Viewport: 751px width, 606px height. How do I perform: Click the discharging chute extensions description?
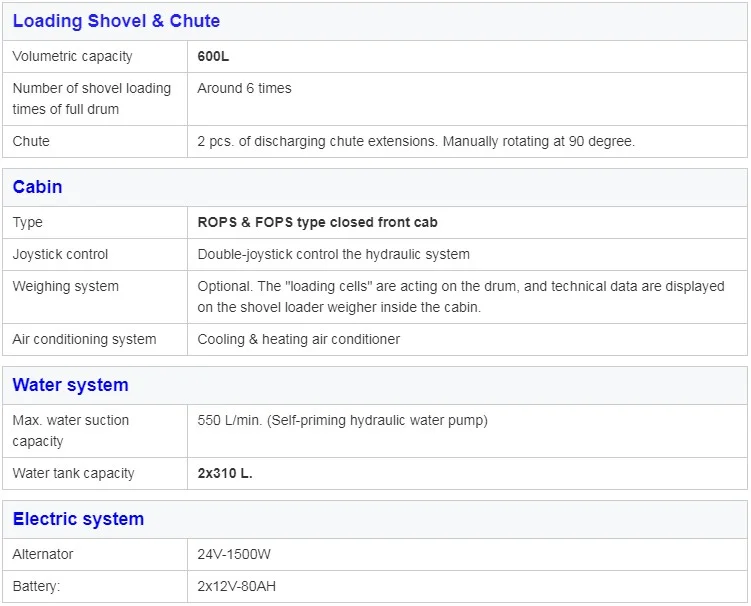click(416, 141)
